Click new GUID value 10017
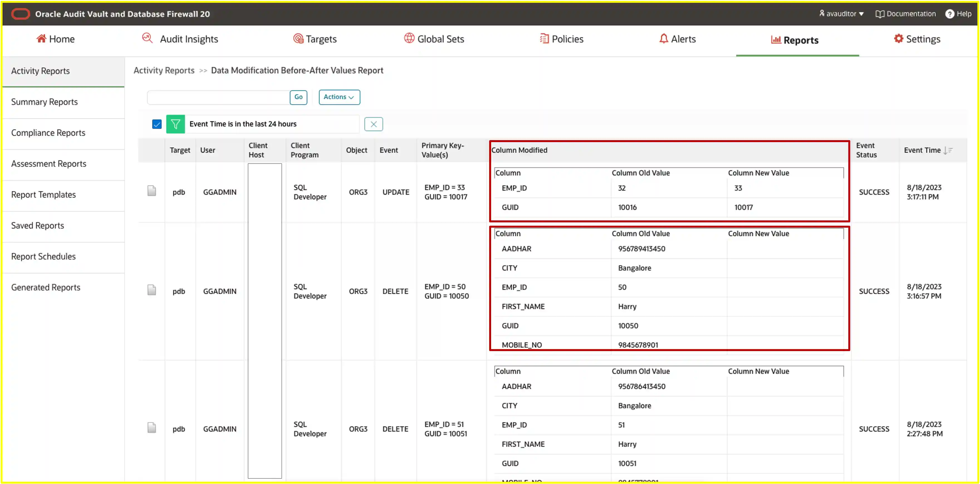Screen dimensions: 980x484 (743, 207)
